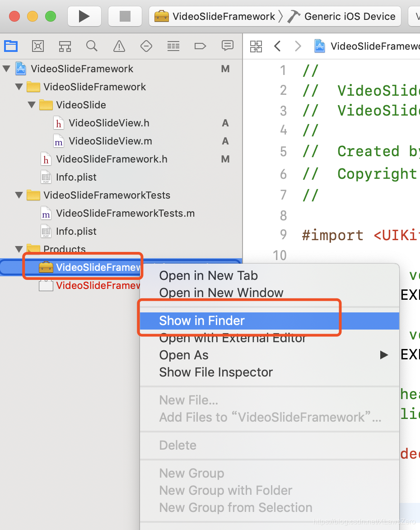Open the Breakpoint navigator
Screen dimensions: 420x530
click(200, 46)
